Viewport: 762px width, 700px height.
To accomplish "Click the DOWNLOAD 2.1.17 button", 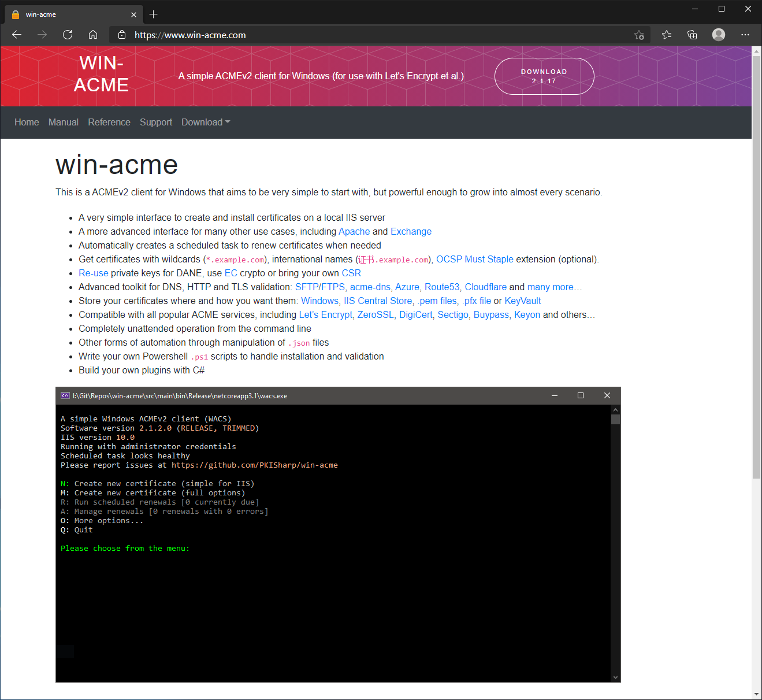I will [x=544, y=76].
